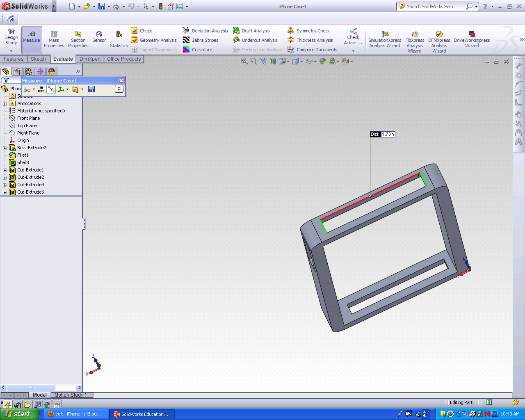Expand ribbon overflow chevron

point(522,39)
